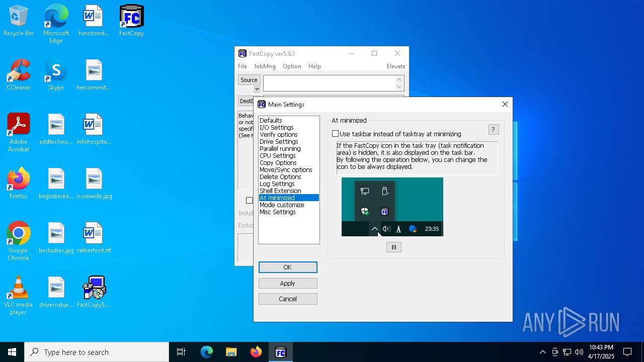Image resolution: width=644 pixels, height=362 pixels.
Task: Open File Explorer from the taskbar
Action: point(231,352)
